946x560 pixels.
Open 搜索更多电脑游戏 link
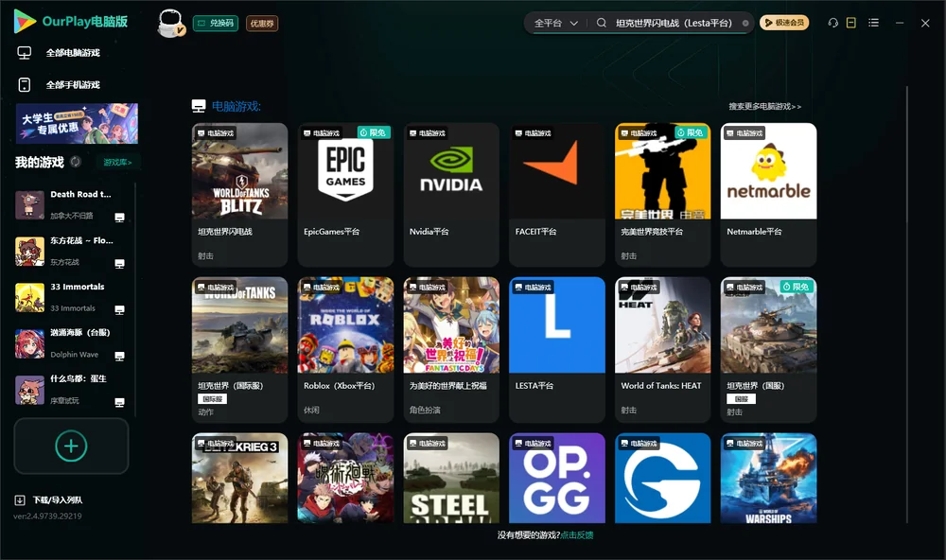tap(764, 106)
